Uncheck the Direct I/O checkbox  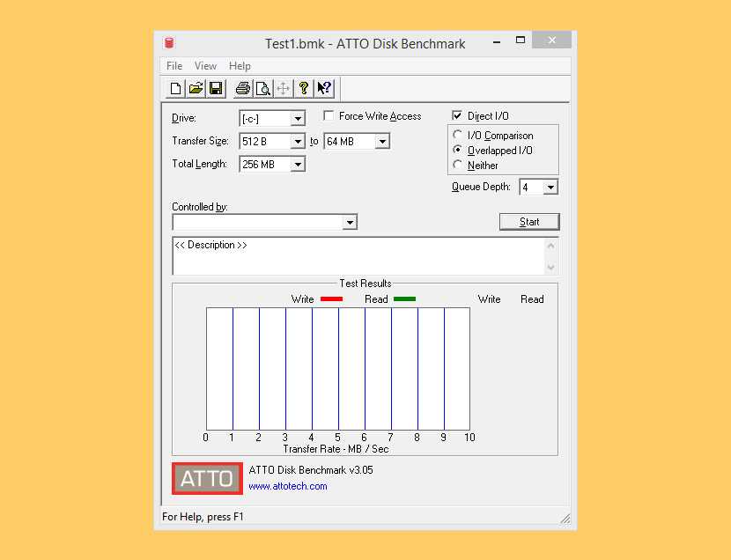point(457,116)
